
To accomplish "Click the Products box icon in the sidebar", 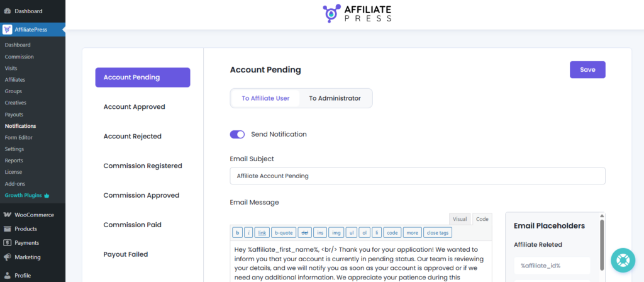I will click(8, 228).
